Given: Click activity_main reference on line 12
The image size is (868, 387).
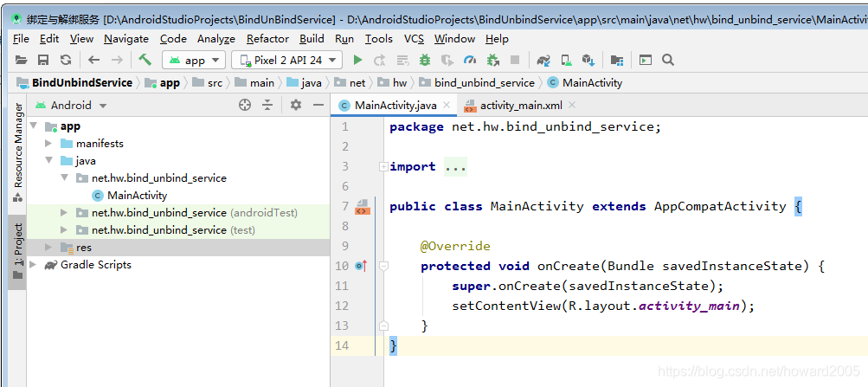Looking at the screenshot, I should pos(689,306).
